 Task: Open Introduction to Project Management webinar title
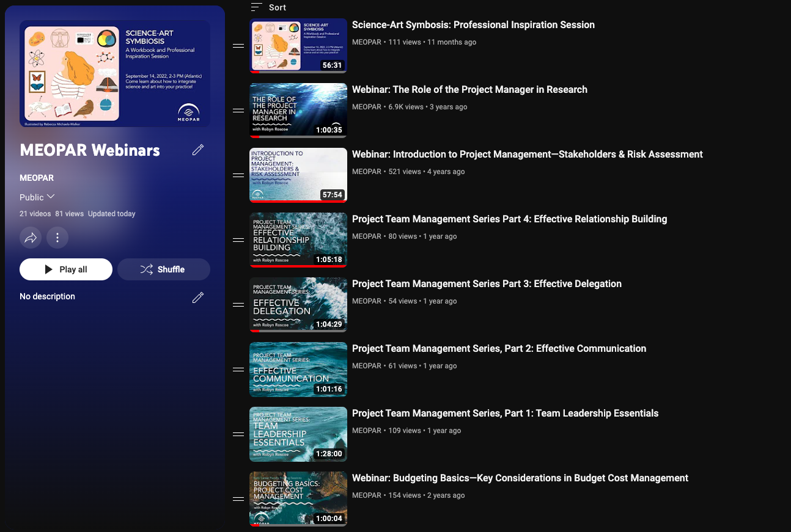tap(528, 155)
